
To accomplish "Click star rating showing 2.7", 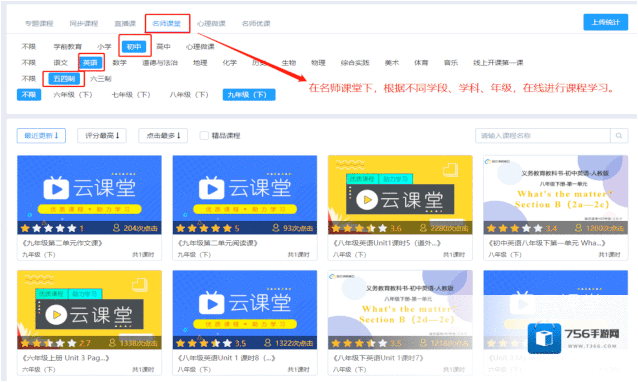I will pyautogui.click(x=49, y=343).
